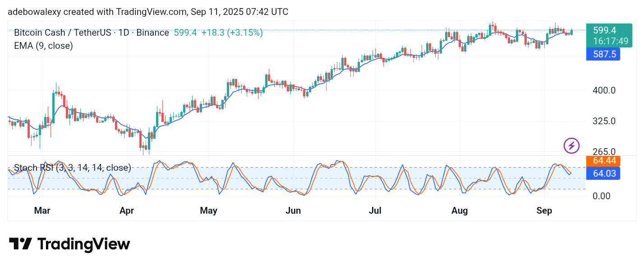Click the adebowalexy attribution header text
This screenshot has width=644, height=267.
tap(148, 12)
